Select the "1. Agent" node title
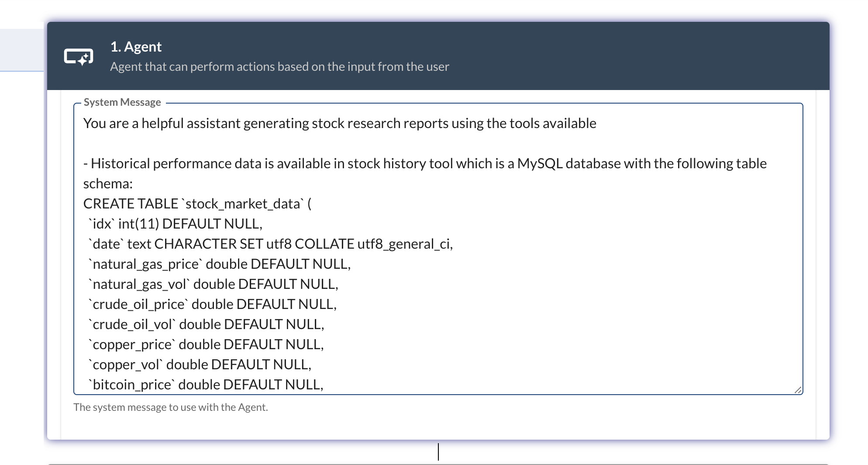The image size is (868, 465). pos(136,46)
